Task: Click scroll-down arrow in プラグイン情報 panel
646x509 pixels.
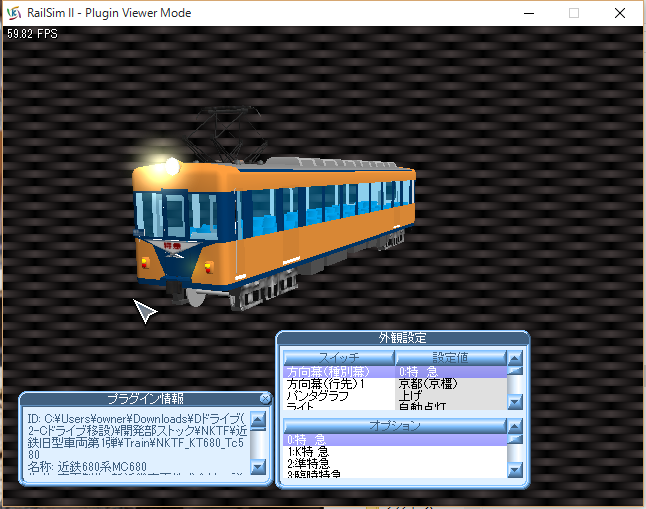Action: tap(258, 467)
